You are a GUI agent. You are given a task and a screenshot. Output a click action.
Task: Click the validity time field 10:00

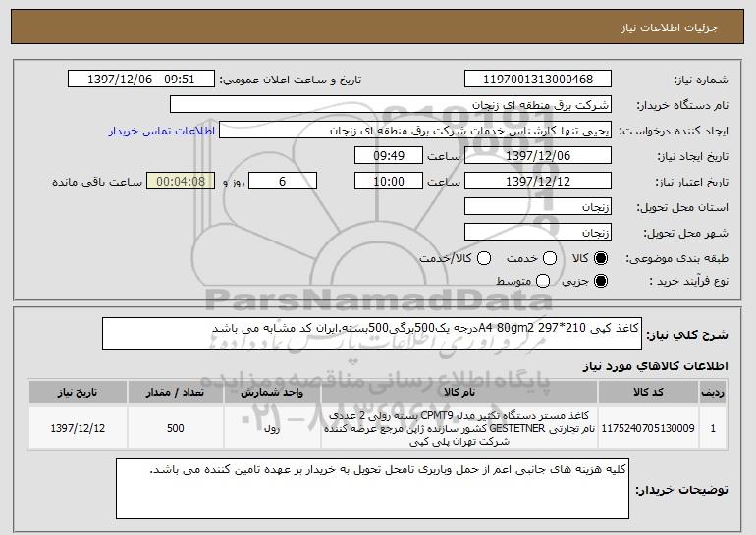389,182
